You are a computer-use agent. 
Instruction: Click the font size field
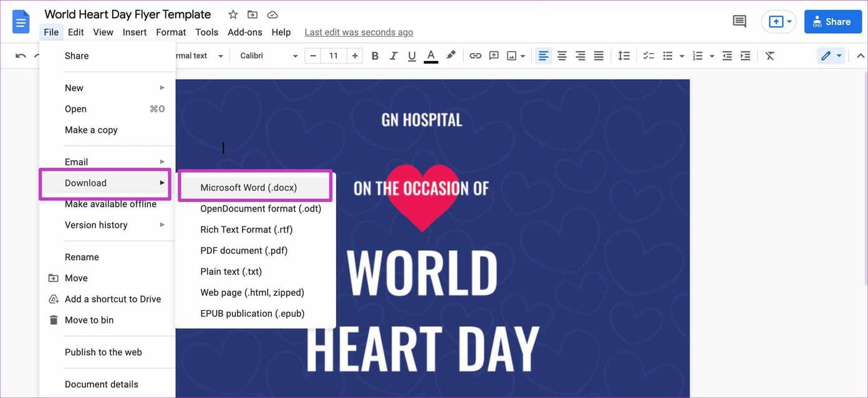tap(334, 56)
